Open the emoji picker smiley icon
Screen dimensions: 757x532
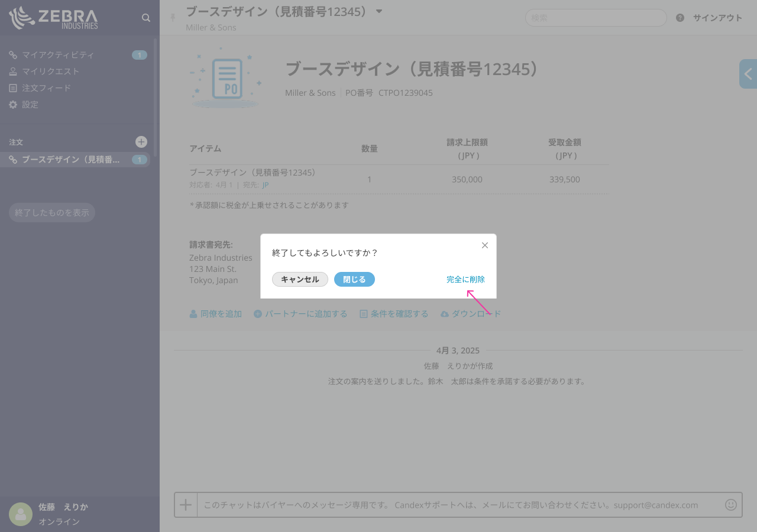(x=731, y=505)
